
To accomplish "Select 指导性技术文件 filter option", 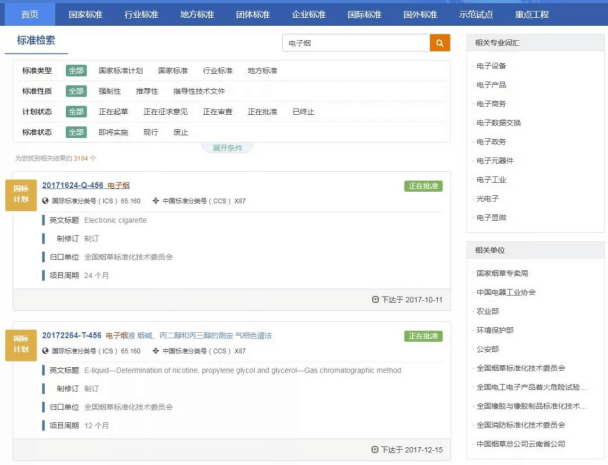I will pyautogui.click(x=199, y=91).
